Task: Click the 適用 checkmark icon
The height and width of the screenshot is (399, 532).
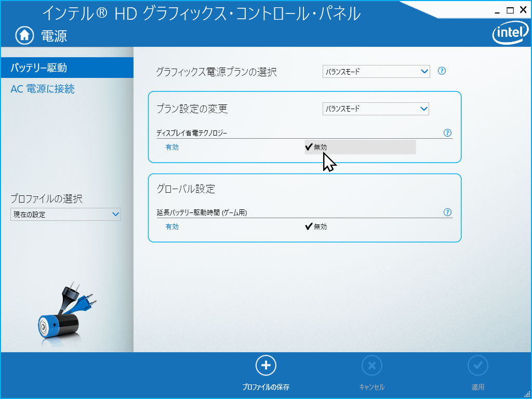Action: 477,365
